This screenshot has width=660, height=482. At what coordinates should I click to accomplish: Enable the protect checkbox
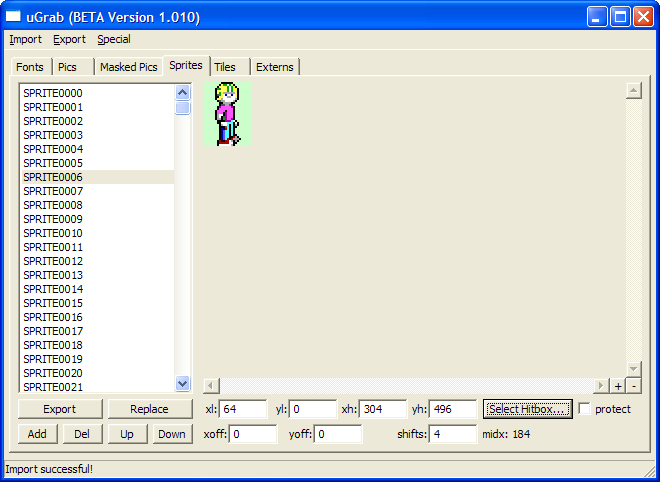(x=584, y=409)
